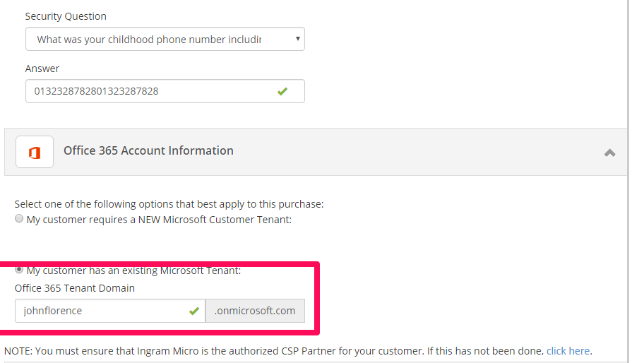Image resolution: width=644 pixels, height=363 pixels.
Task: Select the existing Microsoft Tenant radio
Action: point(19,270)
